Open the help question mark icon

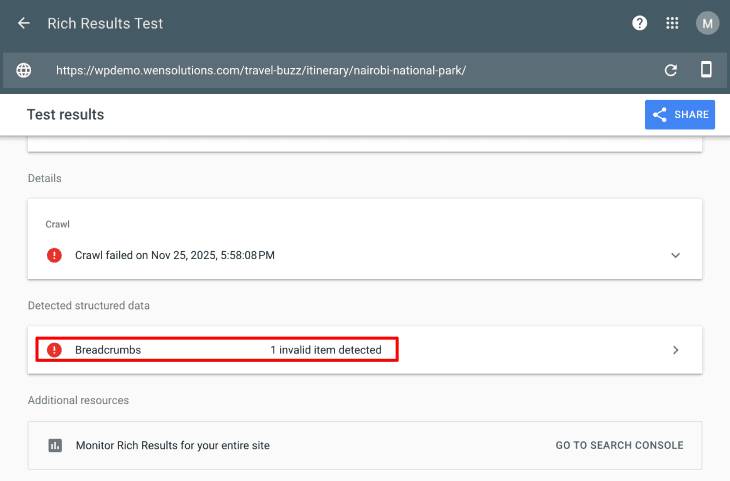pos(639,23)
